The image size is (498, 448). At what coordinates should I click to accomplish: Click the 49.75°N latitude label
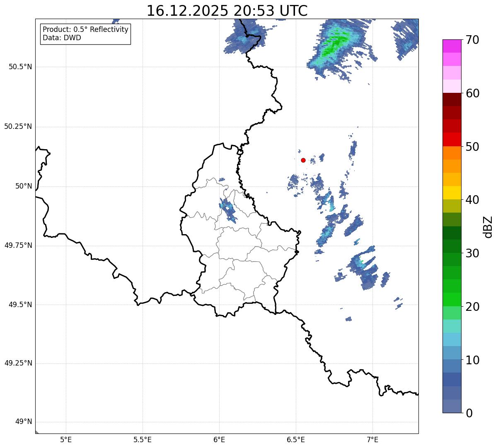(18, 245)
